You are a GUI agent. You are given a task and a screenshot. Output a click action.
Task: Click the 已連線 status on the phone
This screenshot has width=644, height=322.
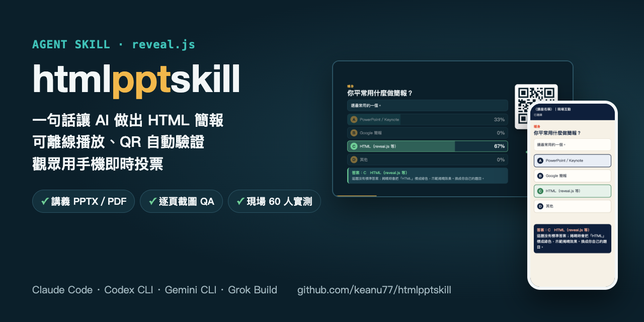coord(538,115)
